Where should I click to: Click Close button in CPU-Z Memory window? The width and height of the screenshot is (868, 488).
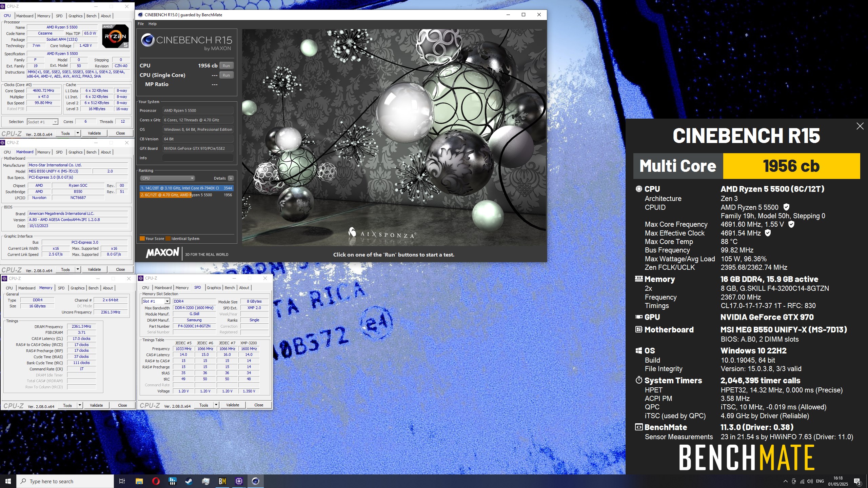tap(122, 405)
